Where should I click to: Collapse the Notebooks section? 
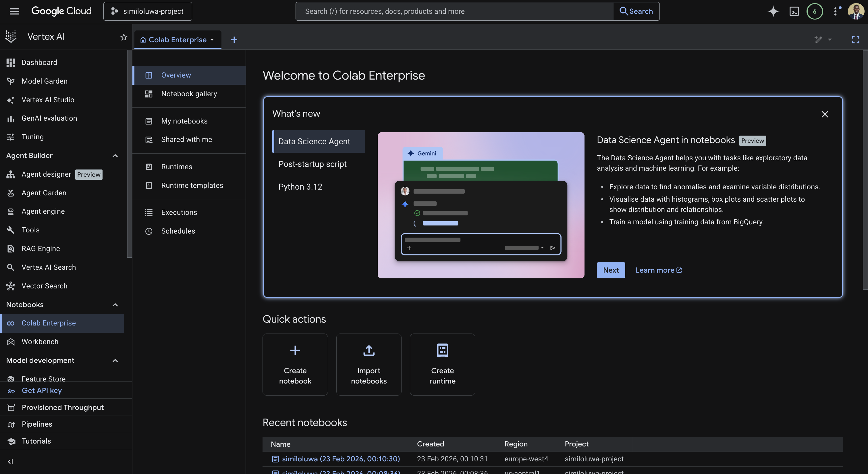pyautogui.click(x=115, y=305)
